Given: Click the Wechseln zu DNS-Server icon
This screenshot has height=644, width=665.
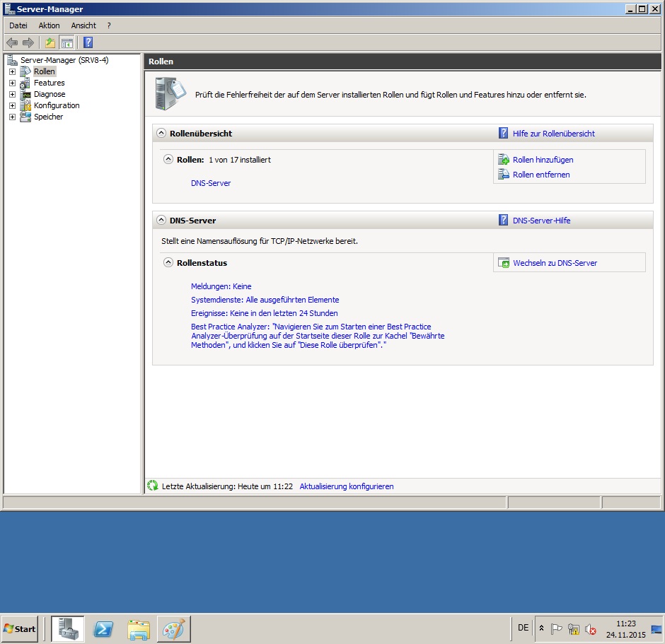Looking at the screenshot, I should [x=504, y=263].
